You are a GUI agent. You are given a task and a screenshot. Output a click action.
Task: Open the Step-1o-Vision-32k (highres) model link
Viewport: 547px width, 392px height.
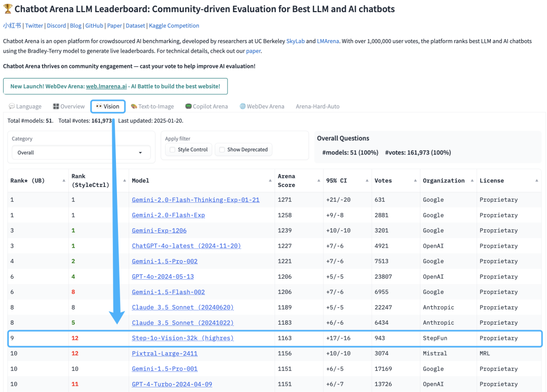pos(183,338)
